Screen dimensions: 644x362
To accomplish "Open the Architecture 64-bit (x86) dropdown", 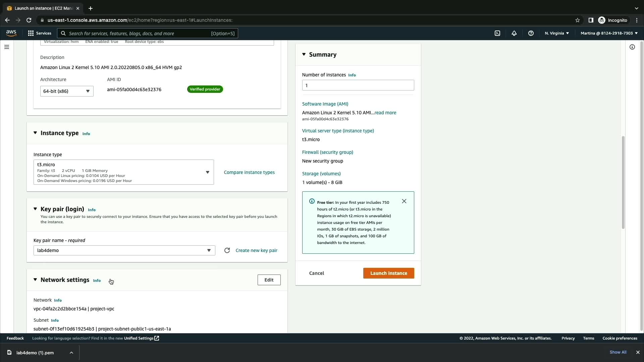I will pyautogui.click(x=67, y=91).
